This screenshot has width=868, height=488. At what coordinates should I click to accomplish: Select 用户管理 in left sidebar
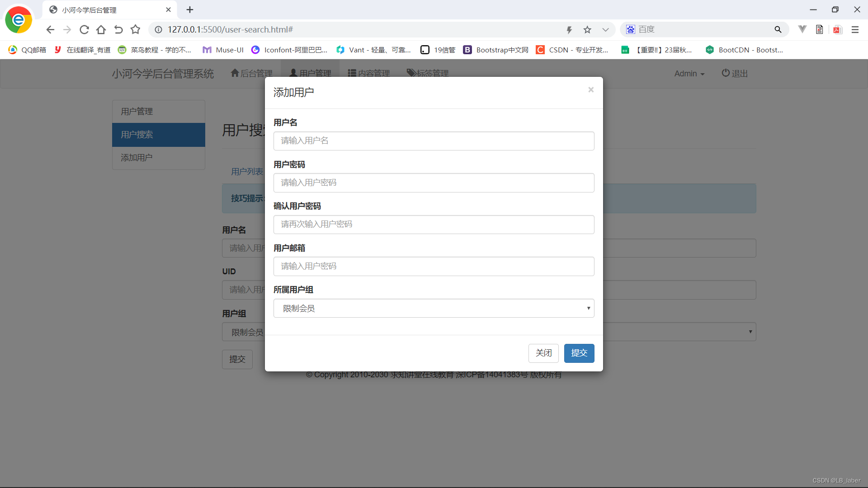[x=159, y=112]
